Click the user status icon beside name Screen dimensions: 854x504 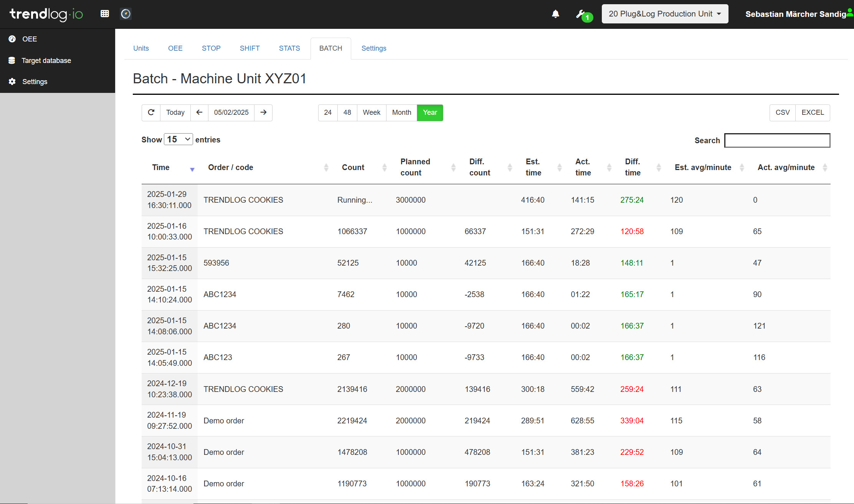point(850,13)
